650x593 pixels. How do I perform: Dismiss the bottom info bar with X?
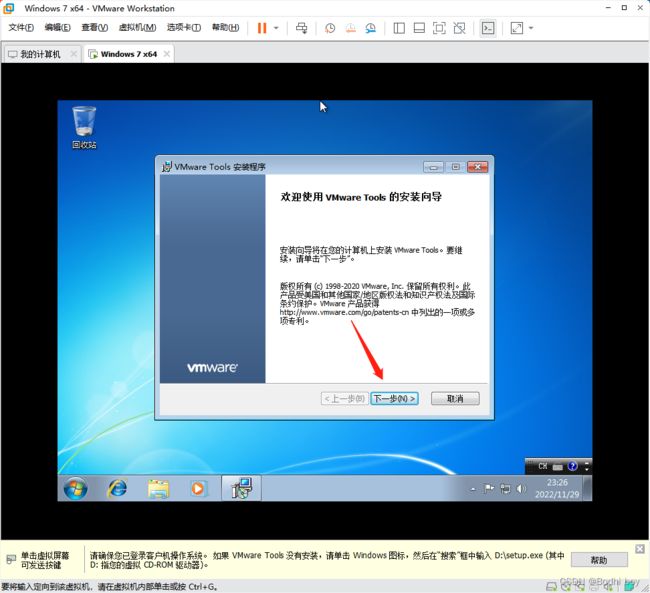pos(640,549)
